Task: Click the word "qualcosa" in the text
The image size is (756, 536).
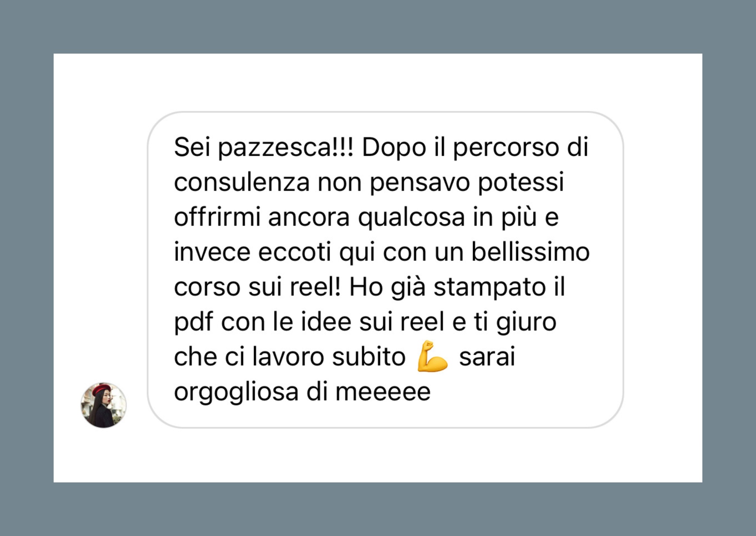Action: [x=412, y=218]
